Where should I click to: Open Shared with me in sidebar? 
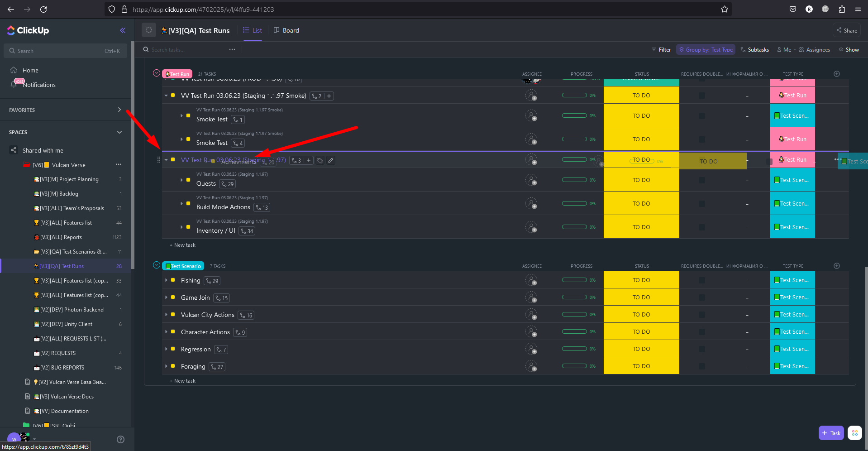click(43, 150)
